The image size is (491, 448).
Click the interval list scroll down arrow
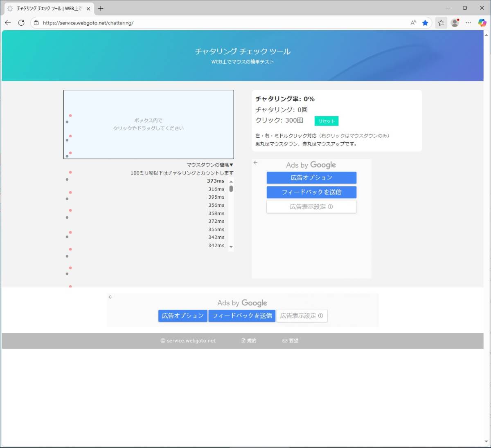pos(231,247)
